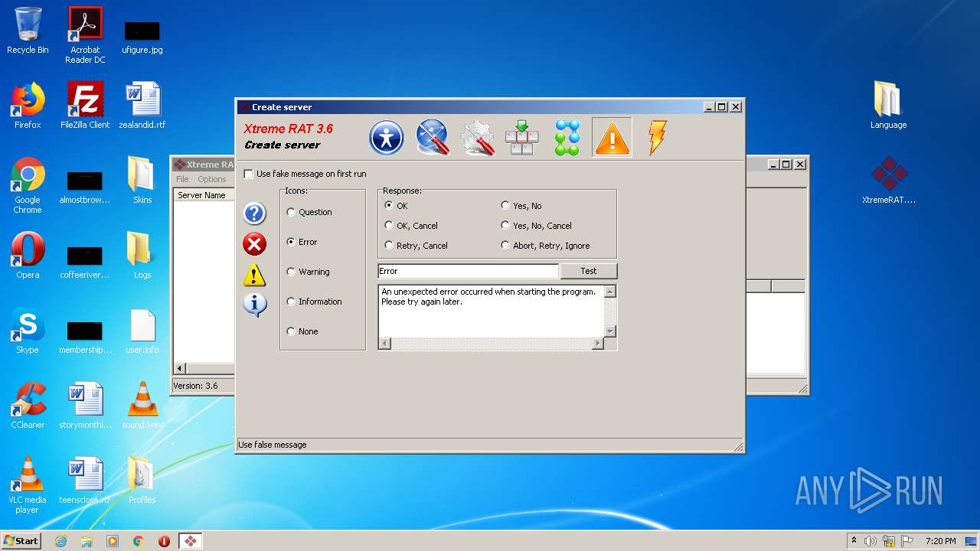Open Acrobat Reader DC desktop shortcut
Screen dimensions: 980x551
point(85,35)
